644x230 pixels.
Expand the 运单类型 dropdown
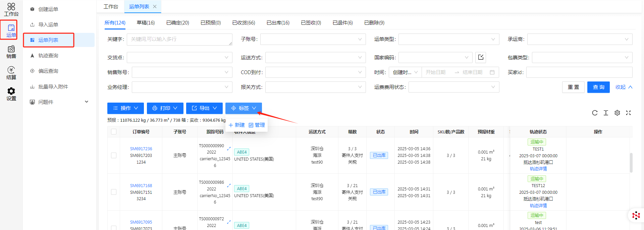click(448, 39)
